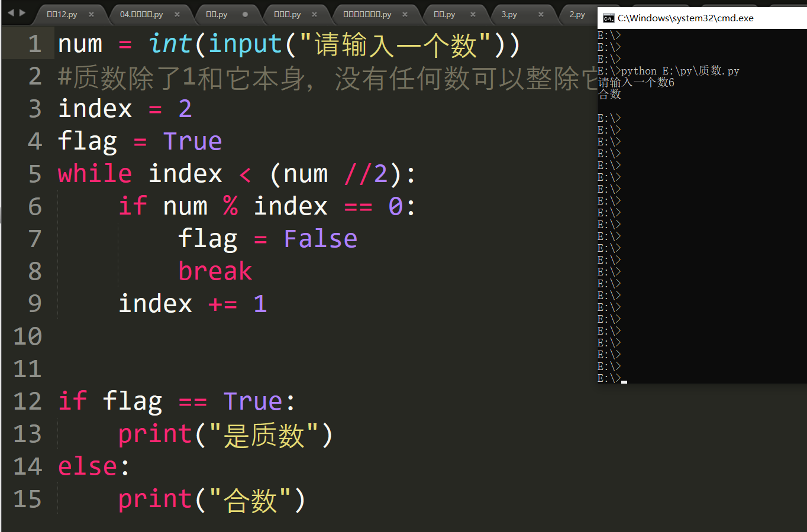Click the comment text on line 2
The height and width of the screenshot is (532, 807).
(x=328, y=78)
